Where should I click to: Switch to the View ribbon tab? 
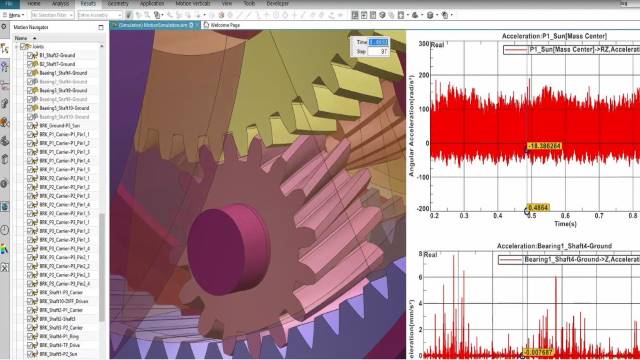pos(227,4)
